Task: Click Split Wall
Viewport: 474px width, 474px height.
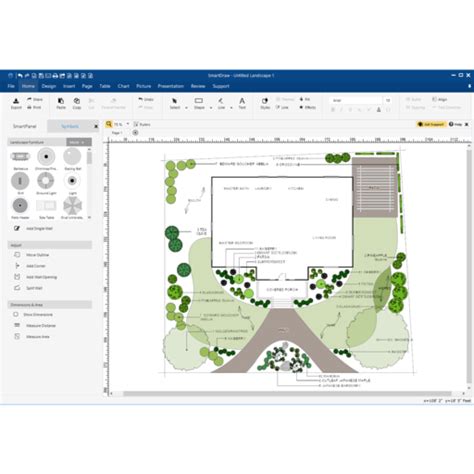Action: tap(29, 288)
